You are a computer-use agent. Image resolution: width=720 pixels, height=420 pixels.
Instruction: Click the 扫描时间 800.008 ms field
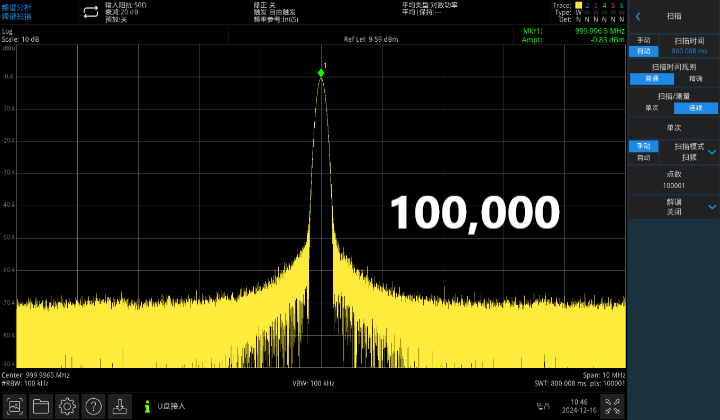[688, 45]
